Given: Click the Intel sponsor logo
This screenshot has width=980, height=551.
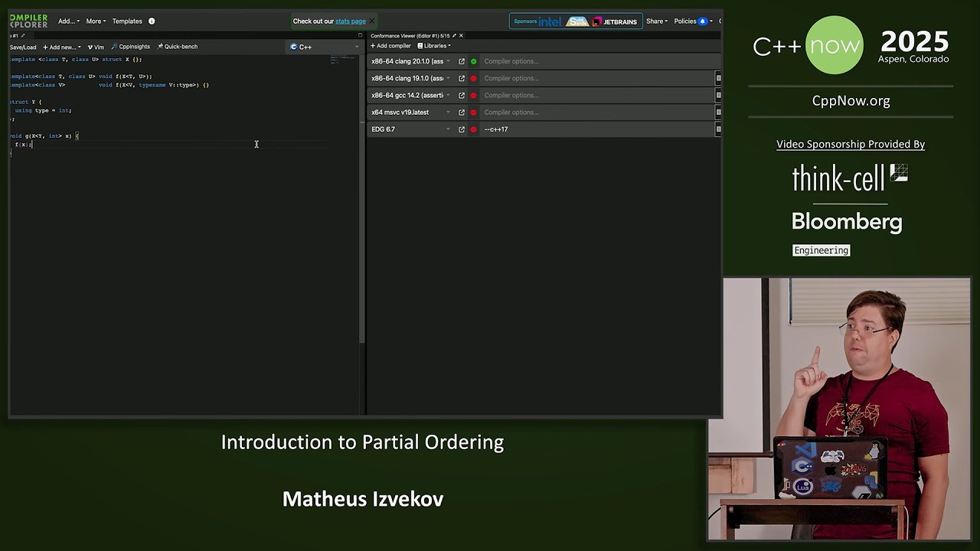Looking at the screenshot, I should [x=550, y=21].
